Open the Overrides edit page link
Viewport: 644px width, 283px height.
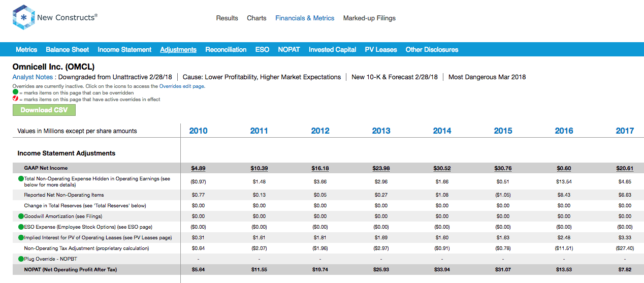click(x=182, y=86)
